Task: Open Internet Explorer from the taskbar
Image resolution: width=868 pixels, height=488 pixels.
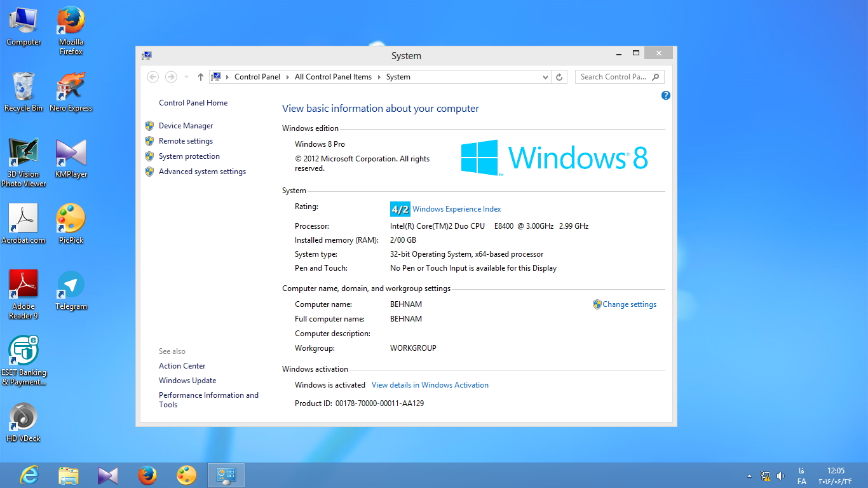Action: [29, 475]
